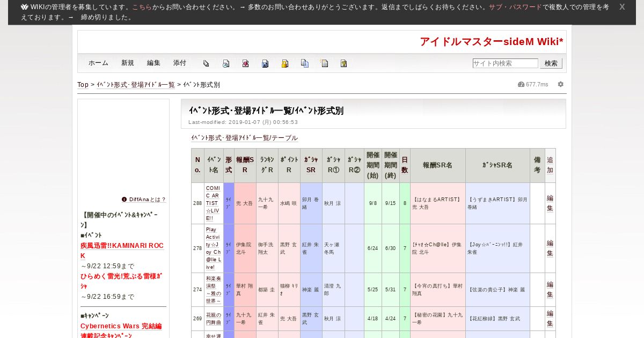Screen dimensions: 644x338
Task: Click the info icon beside DiffAnaとは?
Action: tap(125, 199)
